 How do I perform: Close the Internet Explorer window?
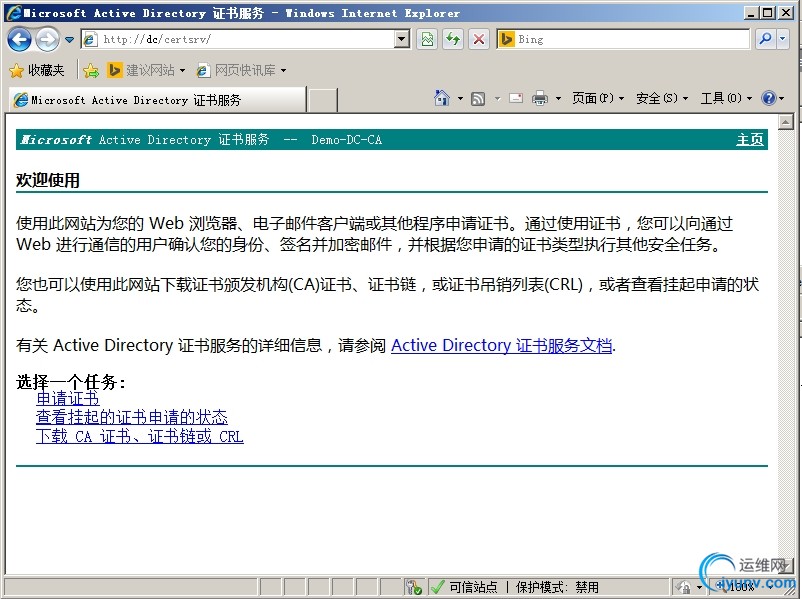click(x=786, y=13)
